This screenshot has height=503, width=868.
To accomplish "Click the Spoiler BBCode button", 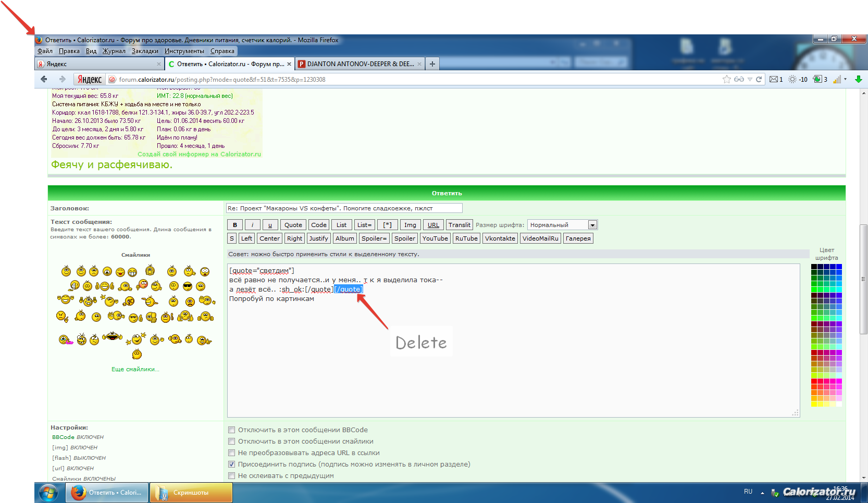I will (x=405, y=238).
